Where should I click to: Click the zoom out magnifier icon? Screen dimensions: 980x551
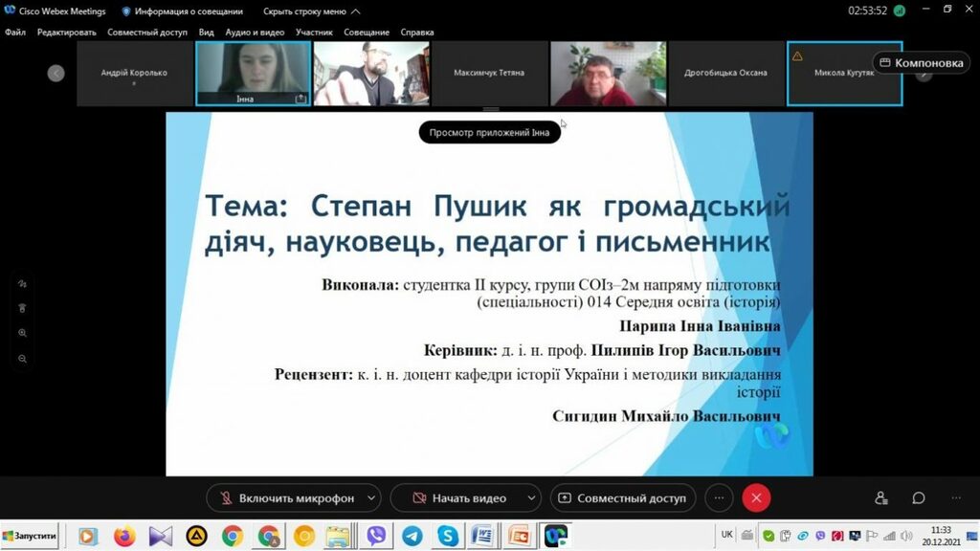pos(23,359)
